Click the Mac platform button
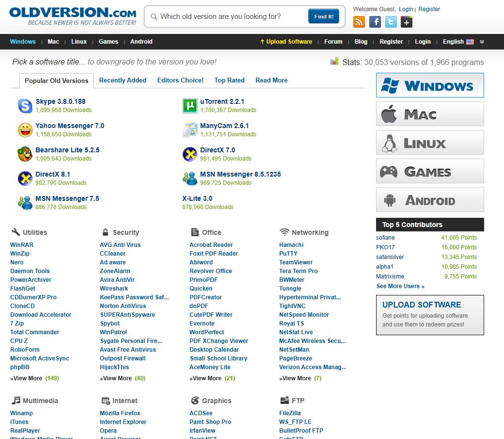Image resolution: width=504 pixels, height=439 pixels. click(430, 114)
